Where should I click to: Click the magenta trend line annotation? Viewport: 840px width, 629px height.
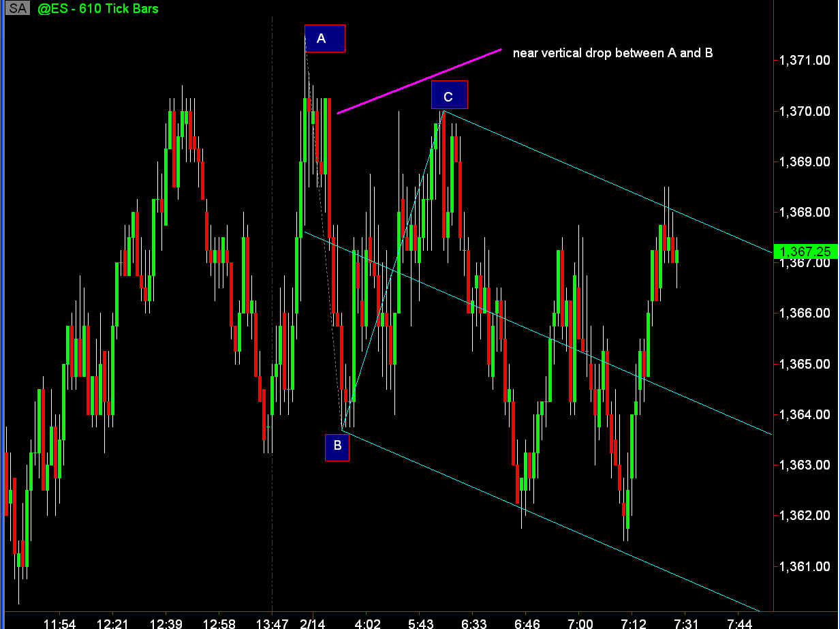pyautogui.click(x=419, y=81)
